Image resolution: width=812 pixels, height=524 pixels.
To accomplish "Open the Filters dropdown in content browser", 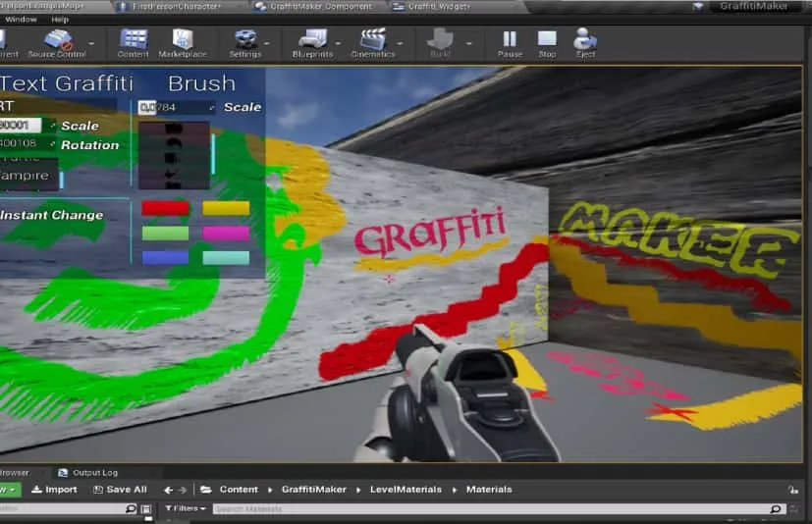I will [186, 508].
